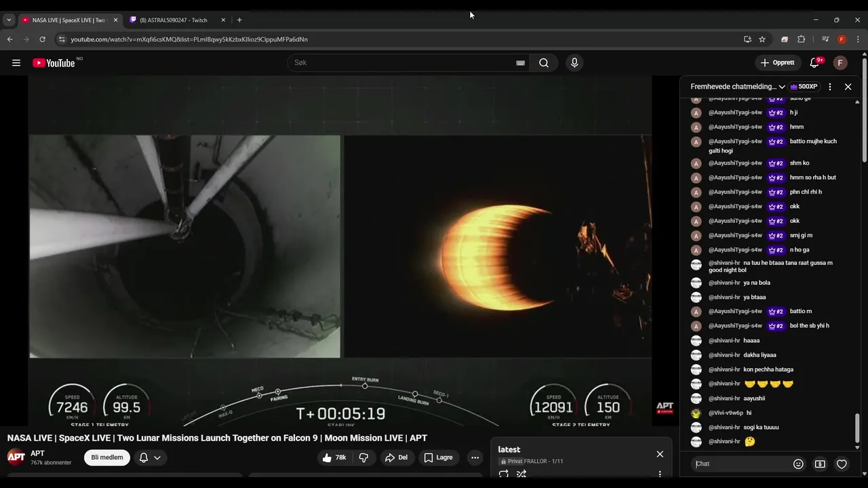The image size is (868, 488).
Task: Click chat message 'sogi ka tuuuu'
Action: (761, 427)
